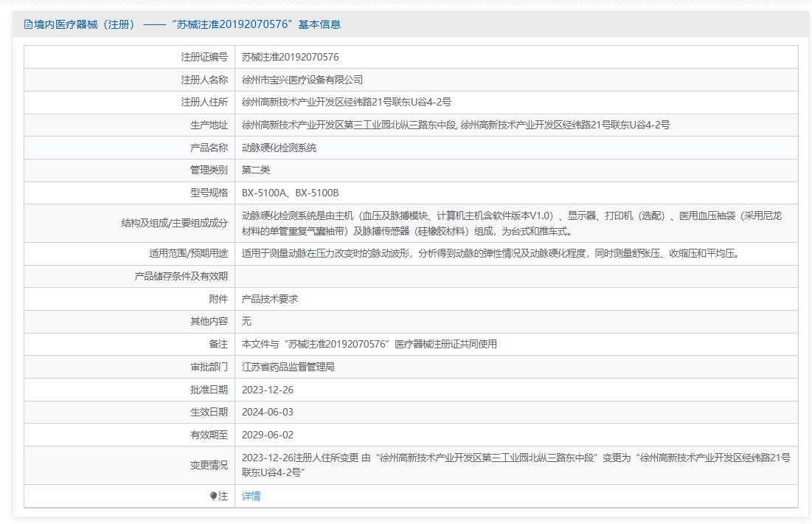This screenshot has height=524, width=812.
Task: Click the 其他内容 value 无
Action: pos(246,321)
